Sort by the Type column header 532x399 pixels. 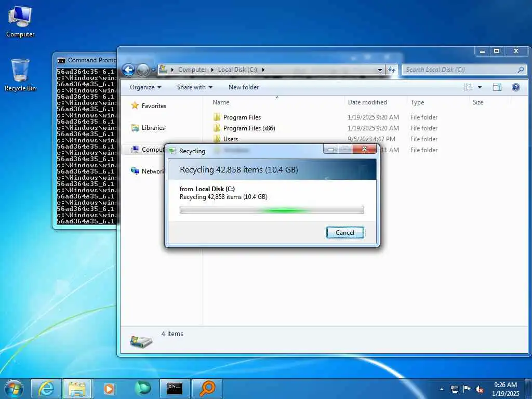[417, 102]
